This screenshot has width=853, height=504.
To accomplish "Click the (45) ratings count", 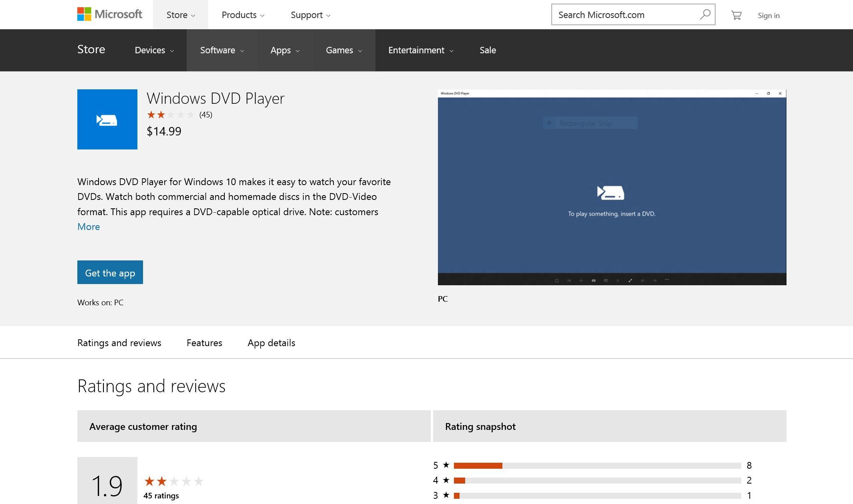I will point(206,115).
